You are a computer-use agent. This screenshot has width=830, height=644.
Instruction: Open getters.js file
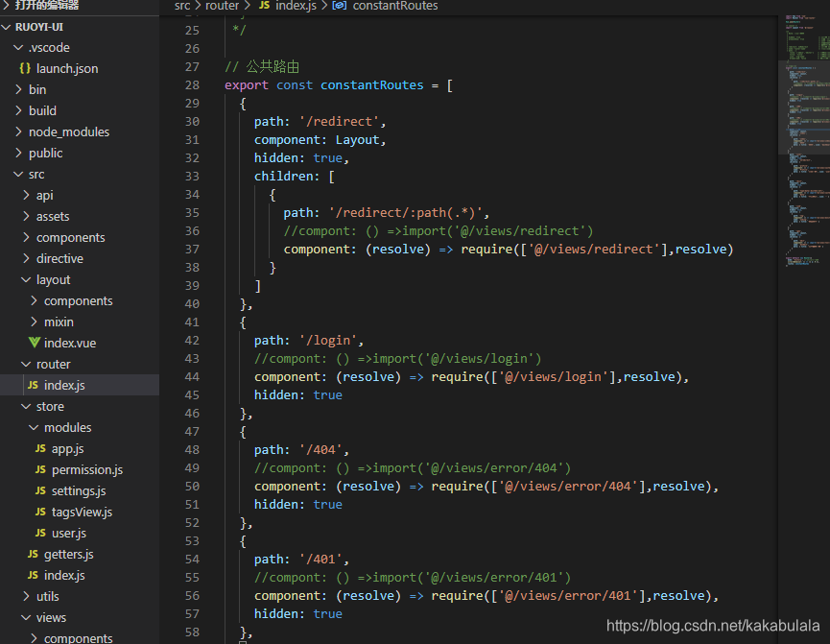(x=69, y=554)
